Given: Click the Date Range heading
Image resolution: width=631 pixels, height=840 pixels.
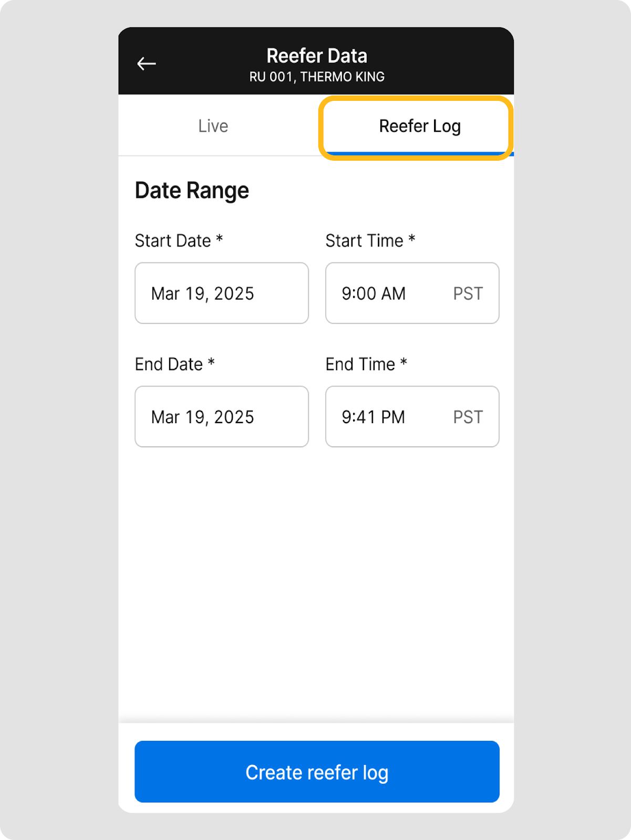Looking at the screenshot, I should pyautogui.click(x=192, y=191).
